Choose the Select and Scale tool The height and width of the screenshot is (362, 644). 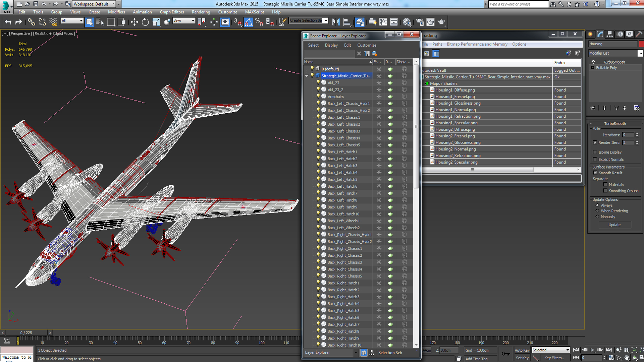(x=156, y=22)
